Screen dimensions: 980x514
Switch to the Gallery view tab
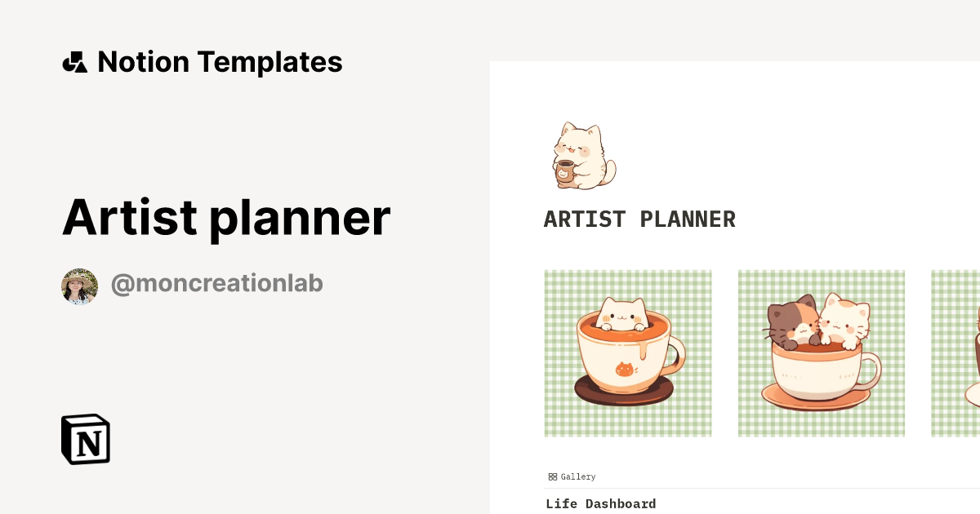click(x=571, y=476)
